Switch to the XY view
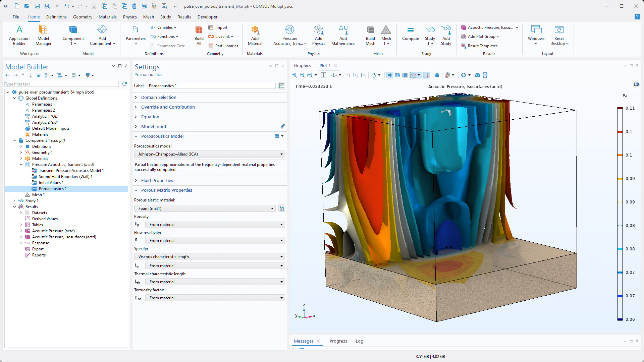 click(x=348, y=75)
